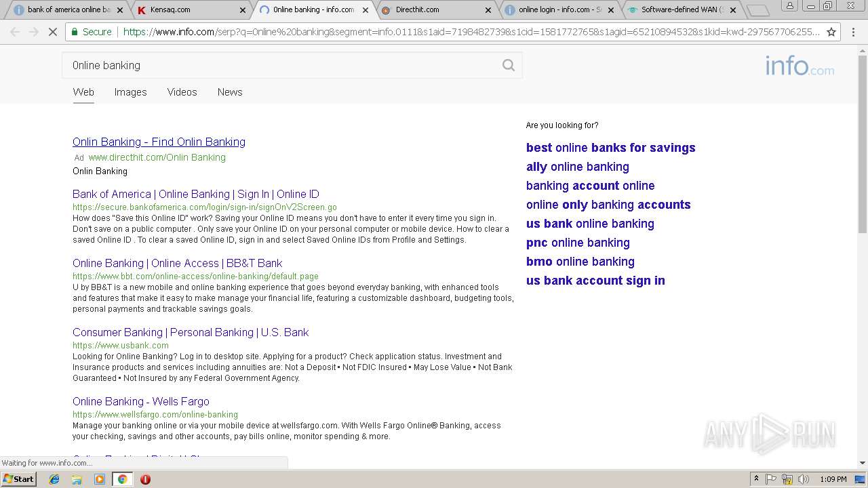This screenshot has width=868, height=488.
Task: Open the U.S. Bank Consumer Banking result
Action: pos(191,332)
